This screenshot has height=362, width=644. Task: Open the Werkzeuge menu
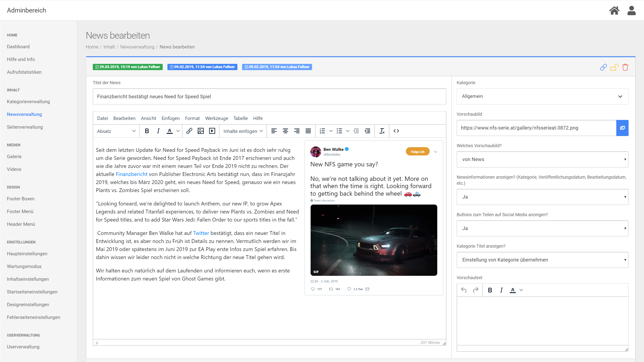[217, 118]
